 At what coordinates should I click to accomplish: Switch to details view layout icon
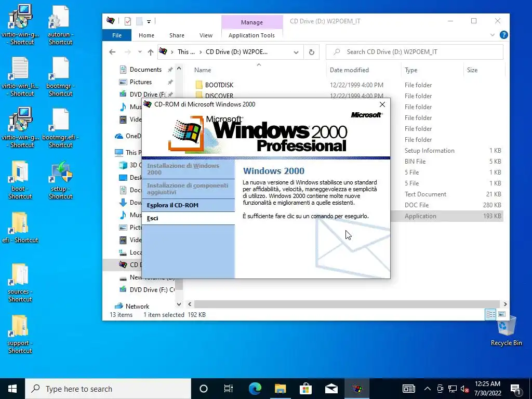coord(490,314)
